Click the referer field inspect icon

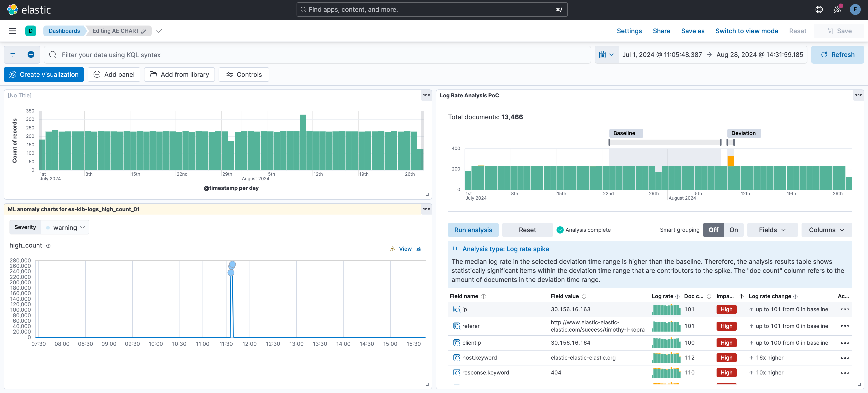[x=457, y=326]
